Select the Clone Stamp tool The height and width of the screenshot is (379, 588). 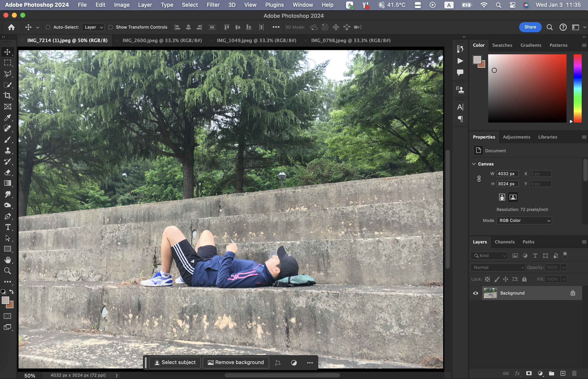7,150
